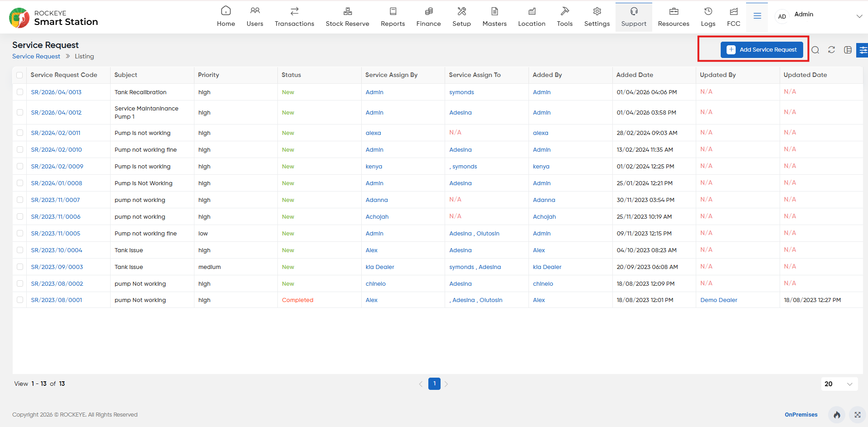Open the filter sliders panel

pyautogui.click(x=863, y=50)
